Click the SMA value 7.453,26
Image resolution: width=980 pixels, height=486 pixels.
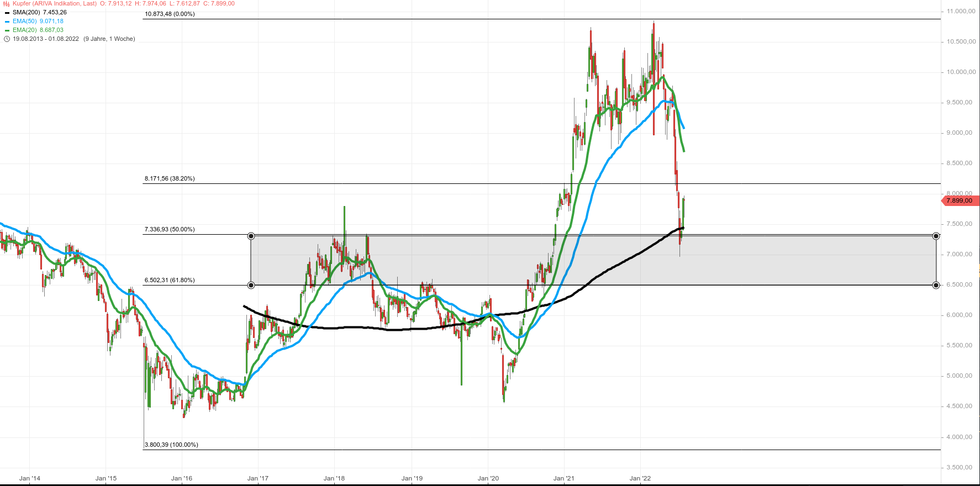coord(55,12)
